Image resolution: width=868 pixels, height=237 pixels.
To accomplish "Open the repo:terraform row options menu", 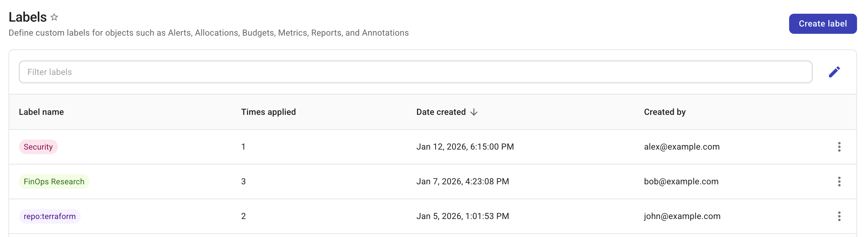I will click(x=839, y=216).
